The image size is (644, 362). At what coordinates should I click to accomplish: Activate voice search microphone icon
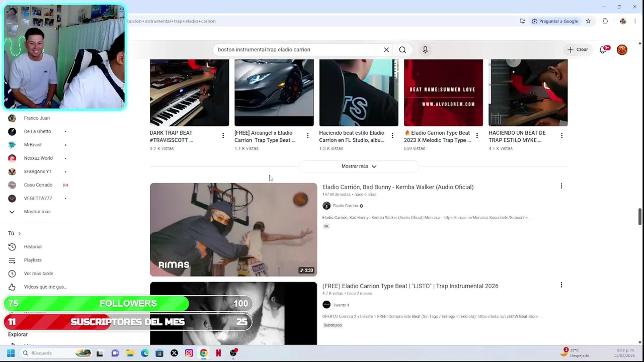point(425,50)
